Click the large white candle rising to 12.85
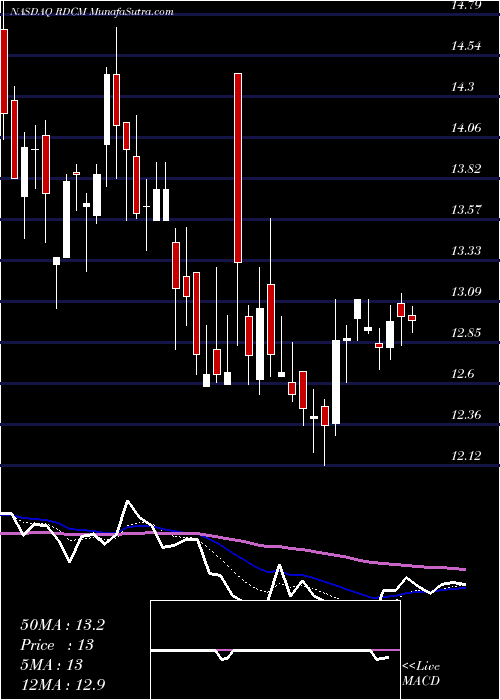Viewport: 500px width, 700px height. [336, 382]
